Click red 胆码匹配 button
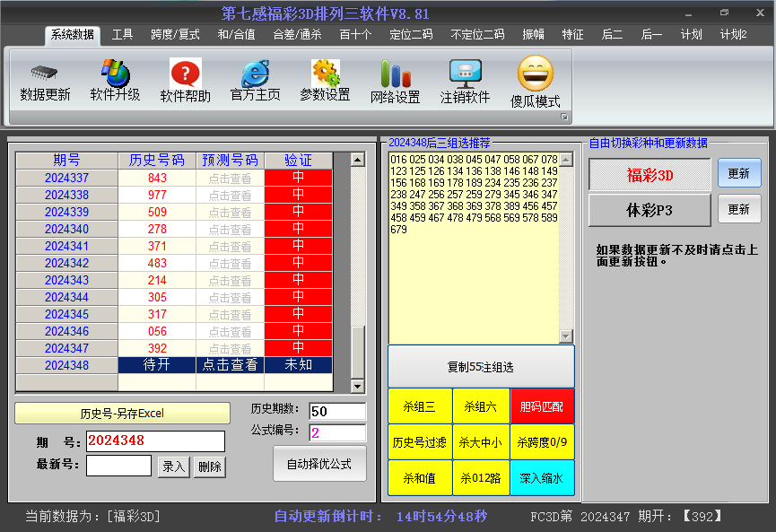The width and height of the screenshot is (776, 532). click(x=542, y=406)
